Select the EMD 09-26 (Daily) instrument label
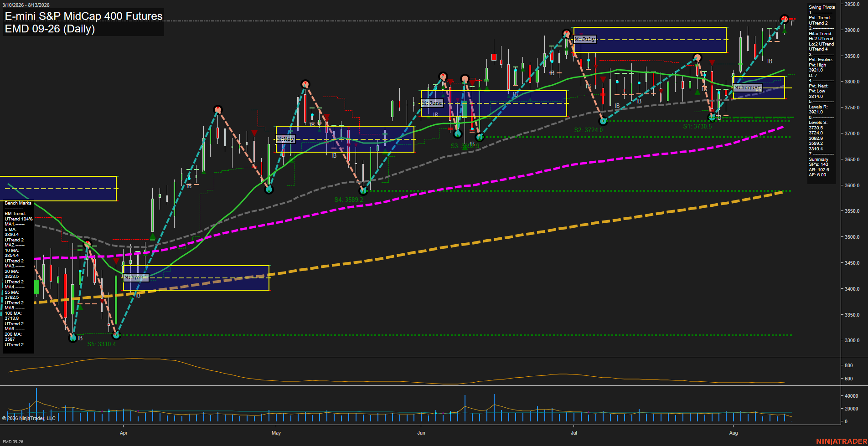The image size is (868, 446). point(50,29)
